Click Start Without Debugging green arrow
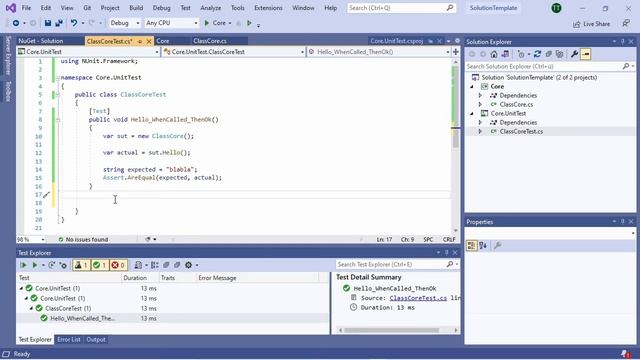640x360 pixels. (249, 23)
